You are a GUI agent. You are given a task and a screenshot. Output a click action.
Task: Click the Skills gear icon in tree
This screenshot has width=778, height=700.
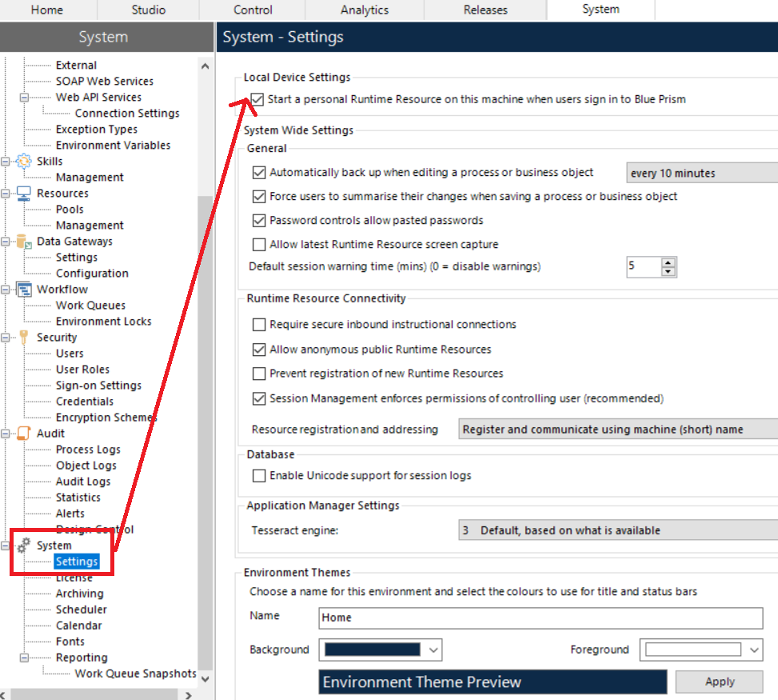[x=23, y=162]
